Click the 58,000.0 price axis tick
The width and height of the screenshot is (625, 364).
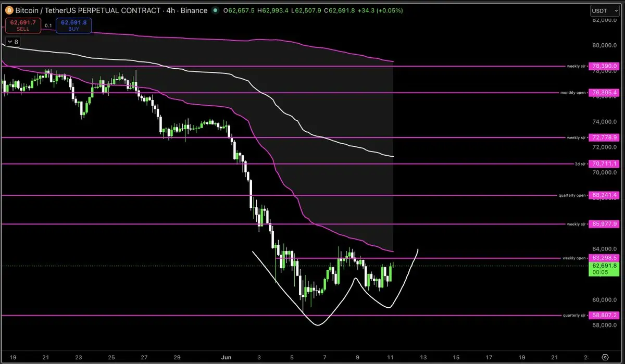[x=604, y=325]
